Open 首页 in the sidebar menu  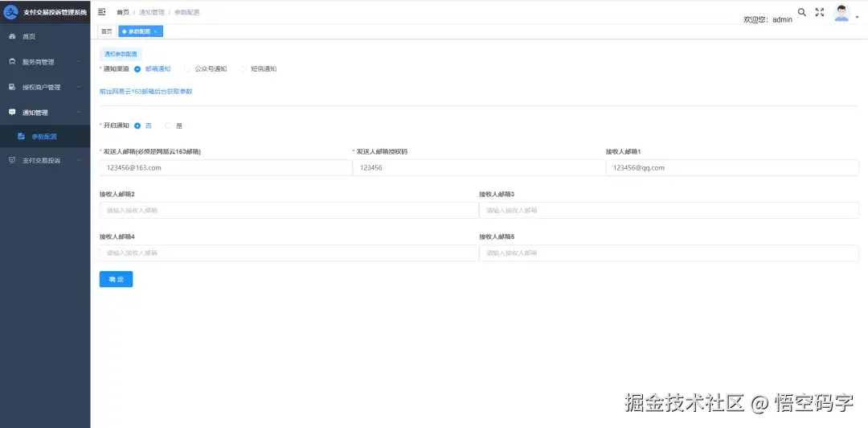pyautogui.click(x=45, y=36)
